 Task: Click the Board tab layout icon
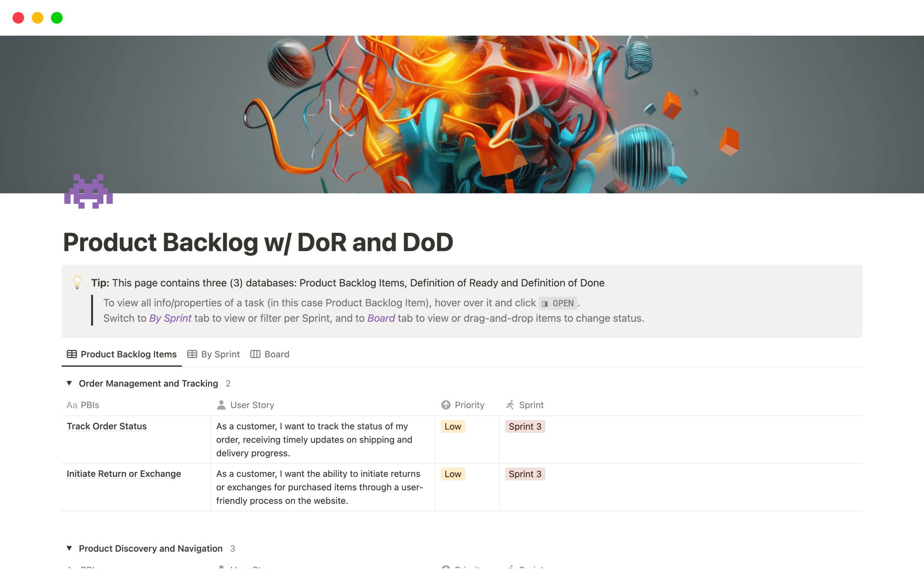click(256, 355)
